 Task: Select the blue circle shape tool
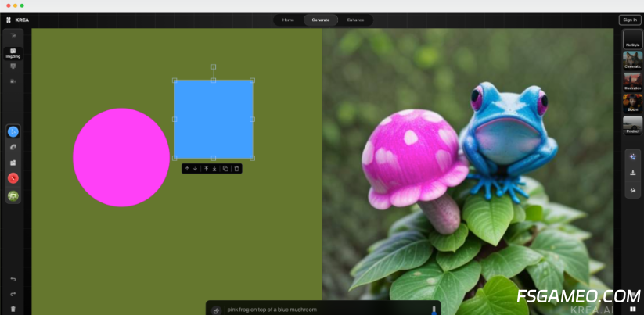(13, 131)
